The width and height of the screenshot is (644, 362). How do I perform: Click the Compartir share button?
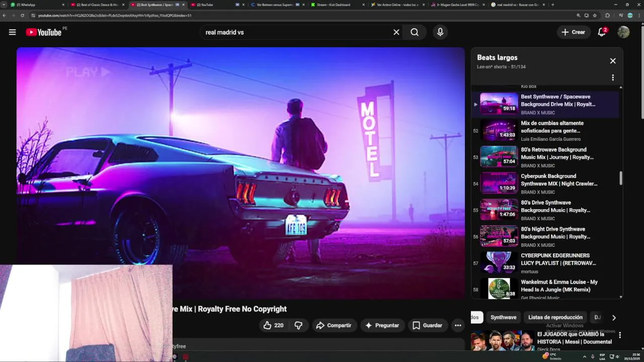tap(334, 325)
